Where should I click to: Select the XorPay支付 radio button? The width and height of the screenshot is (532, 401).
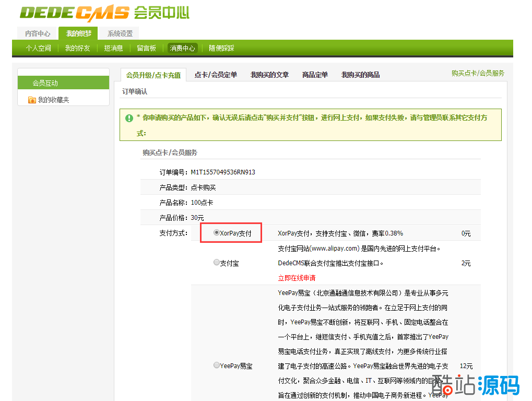coord(216,233)
